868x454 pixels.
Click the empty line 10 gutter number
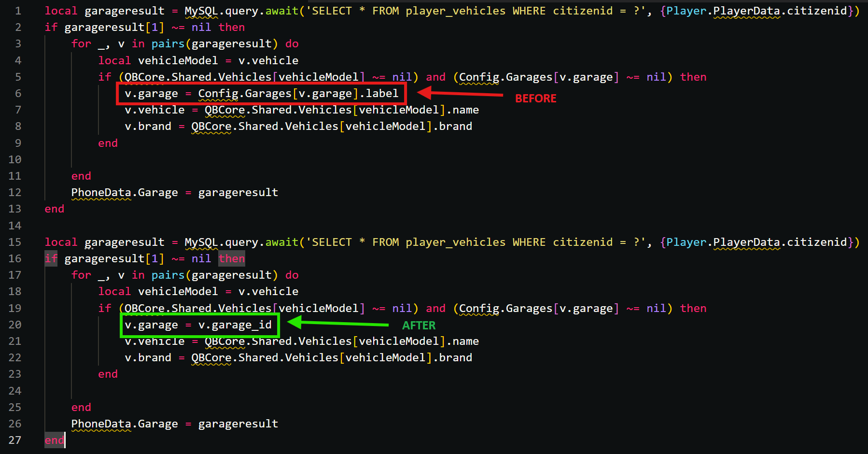[x=15, y=159]
